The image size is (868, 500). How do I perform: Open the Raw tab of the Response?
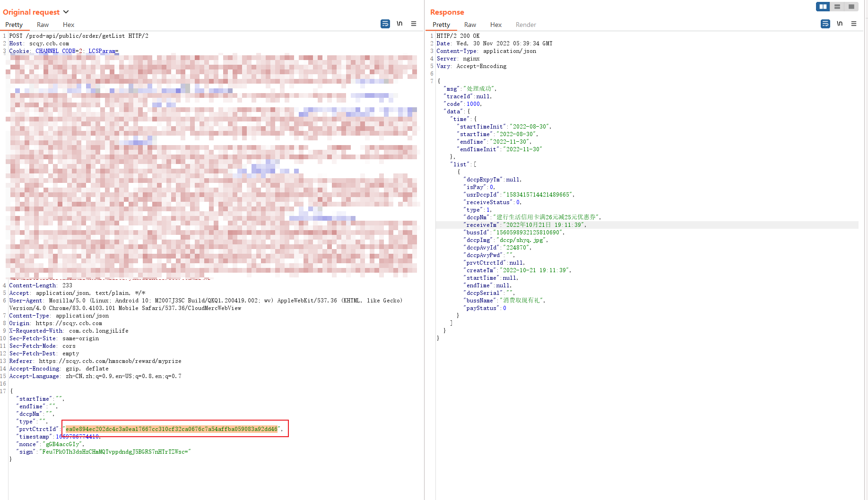[470, 25]
